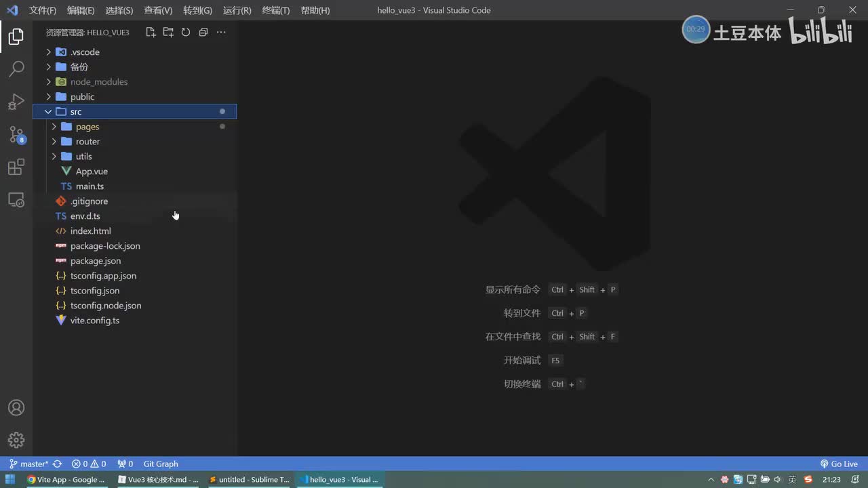Viewport: 868px width, 488px height.
Task: Open .gitignore via its git icon
Action: (60, 201)
